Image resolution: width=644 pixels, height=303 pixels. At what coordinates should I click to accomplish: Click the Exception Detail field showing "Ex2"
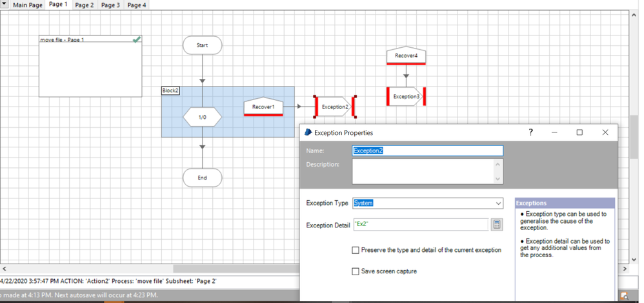(421, 224)
